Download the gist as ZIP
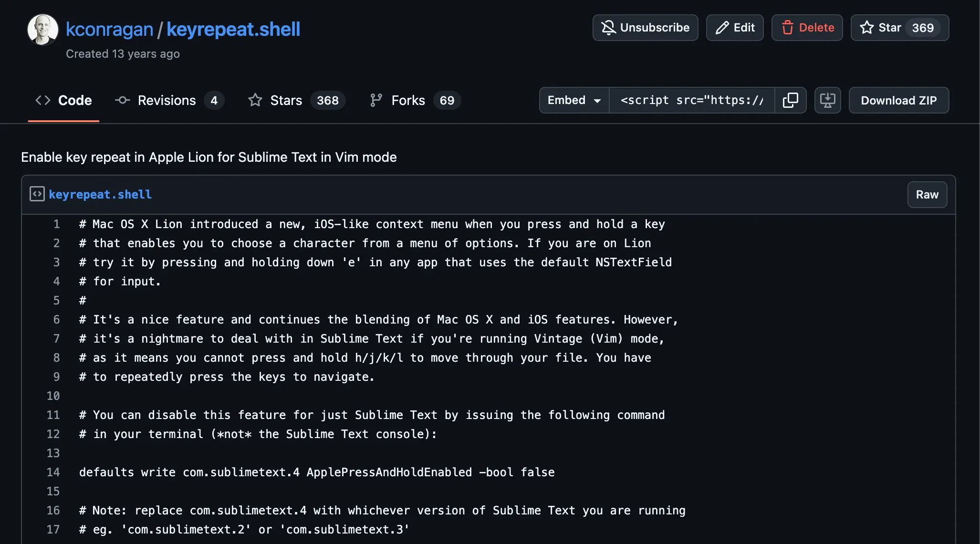The image size is (980, 544). 898,100
